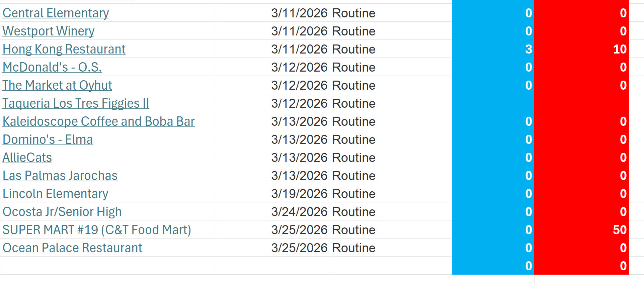Click the Domino's - Elma link
Viewport: 644px width, 284px height.
48,139
